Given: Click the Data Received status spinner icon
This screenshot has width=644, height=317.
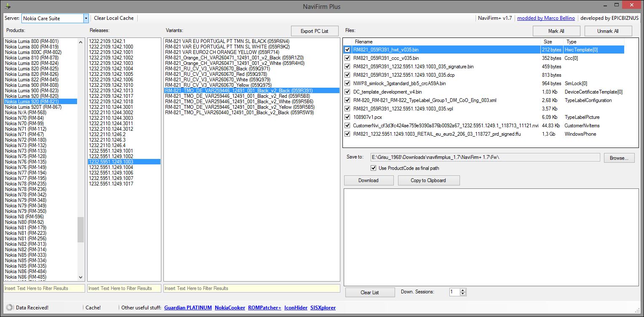Looking at the screenshot, I should coord(9,307).
